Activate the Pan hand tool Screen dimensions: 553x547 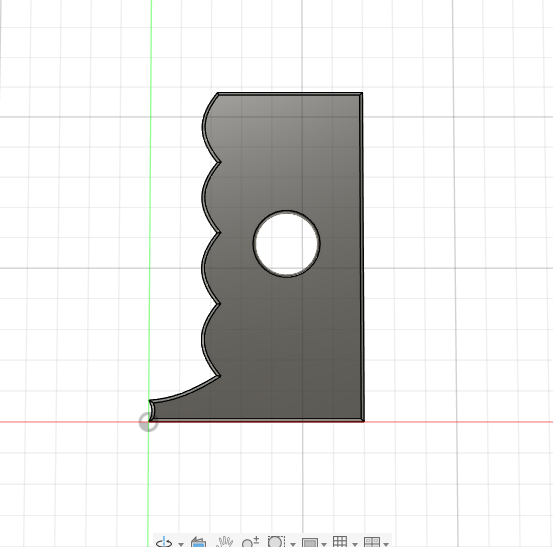225,542
